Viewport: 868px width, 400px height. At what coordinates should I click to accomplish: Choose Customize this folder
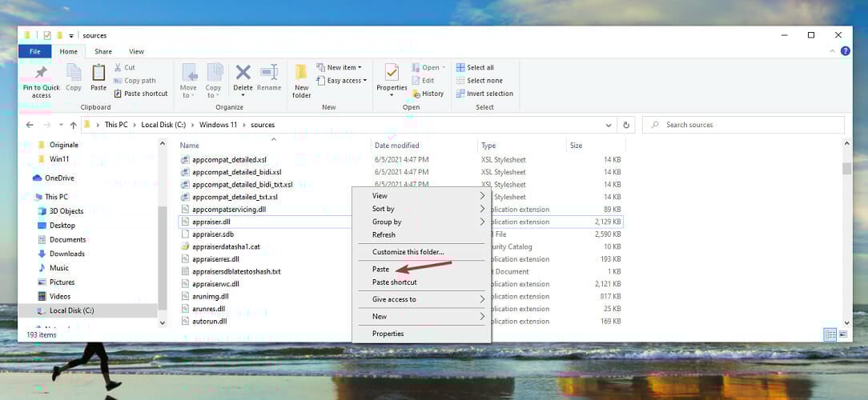tap(422, 252)
